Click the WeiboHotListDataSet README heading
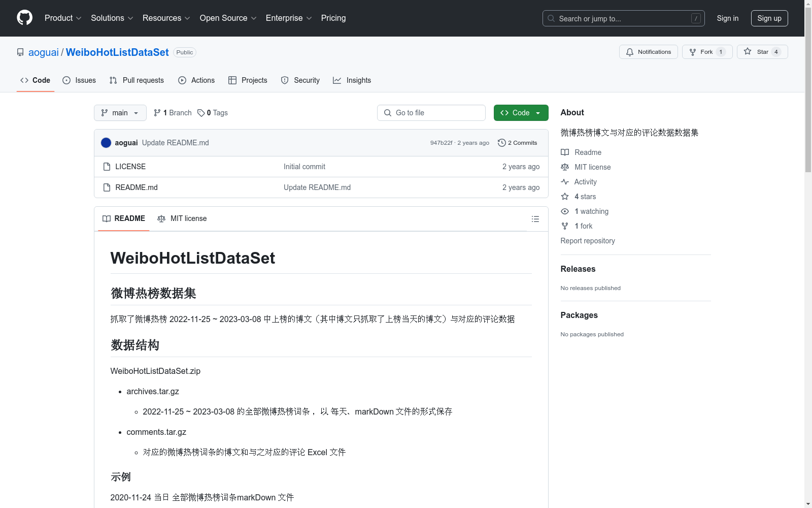 (x=193, y=258)
